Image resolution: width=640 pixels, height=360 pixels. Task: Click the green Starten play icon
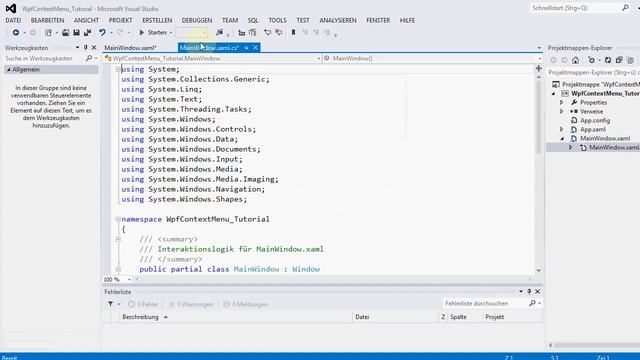[x=142, y=32]
